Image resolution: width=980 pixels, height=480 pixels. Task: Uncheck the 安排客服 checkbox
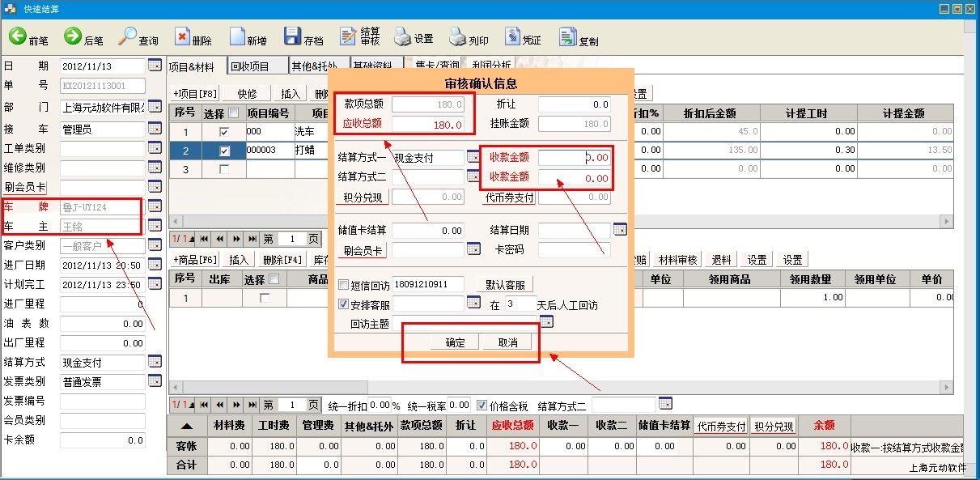point(343,304)
